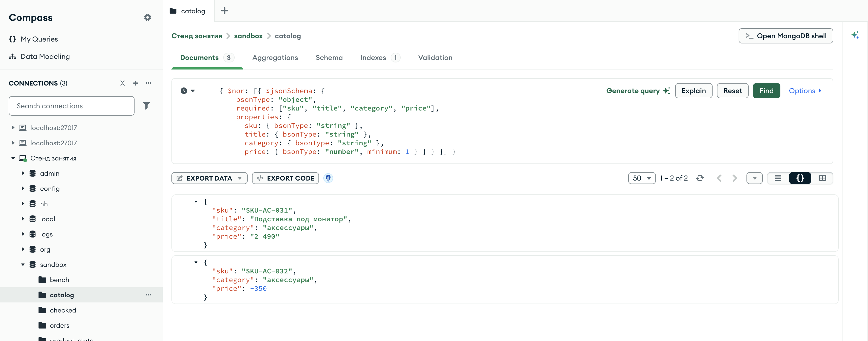Collapse the sandbox database
Screen dimensions: 868x341
[23, 264]
